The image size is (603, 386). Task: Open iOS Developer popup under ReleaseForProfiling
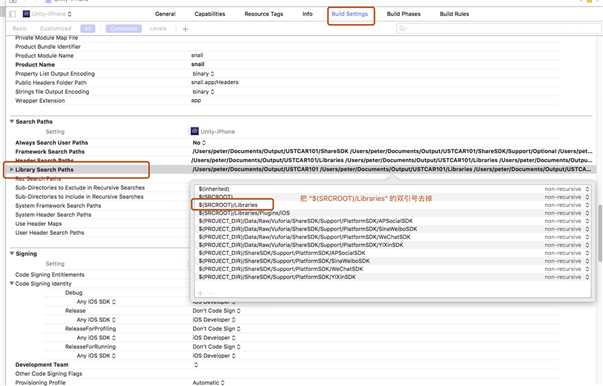(x=214, y=338)
